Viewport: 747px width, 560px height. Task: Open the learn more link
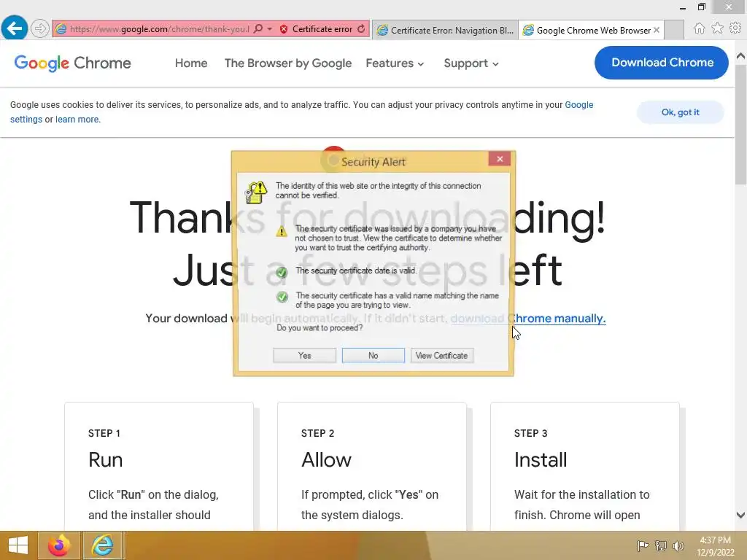point(77,119)
